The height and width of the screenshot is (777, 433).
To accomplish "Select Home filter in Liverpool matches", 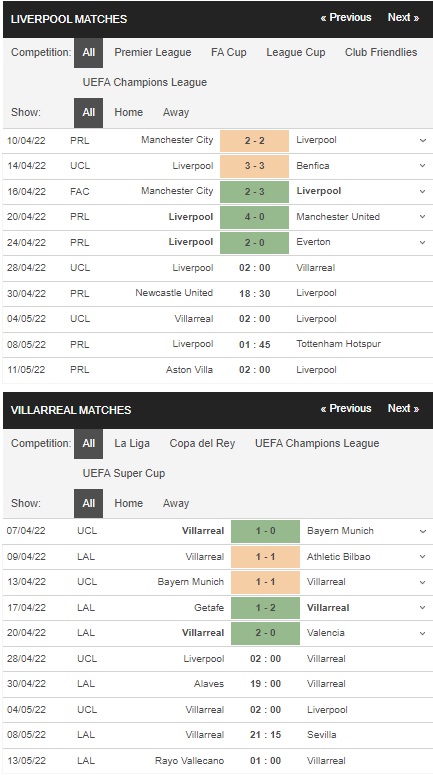I will tap(128, 112).
